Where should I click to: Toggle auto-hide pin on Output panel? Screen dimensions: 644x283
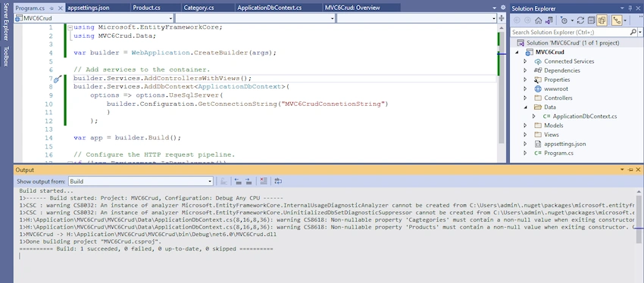click(631, 169)
